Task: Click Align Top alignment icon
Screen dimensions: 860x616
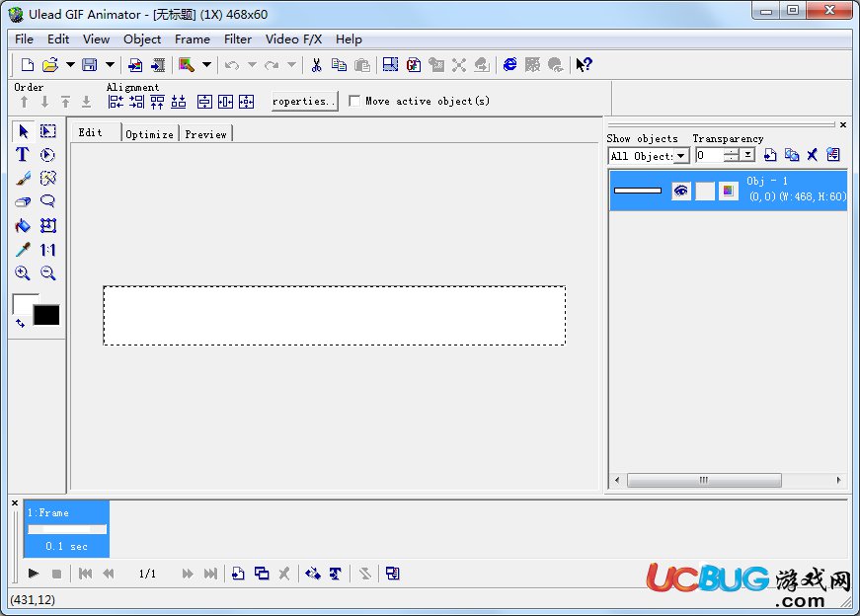Action: click(157, 102)
